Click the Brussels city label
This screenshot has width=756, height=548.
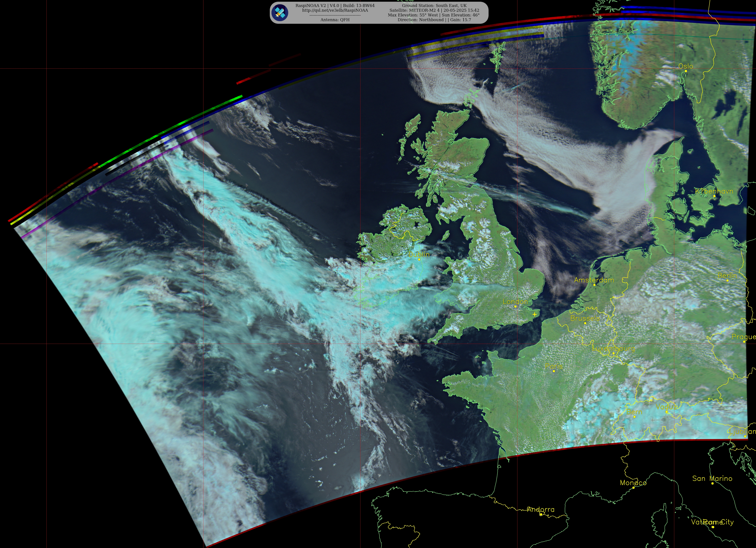[585, 318]
